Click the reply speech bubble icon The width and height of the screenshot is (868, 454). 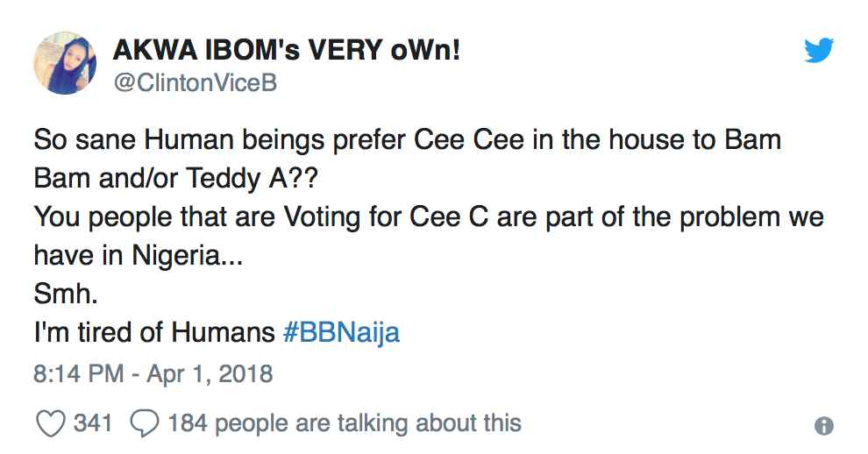coord(142,424)
